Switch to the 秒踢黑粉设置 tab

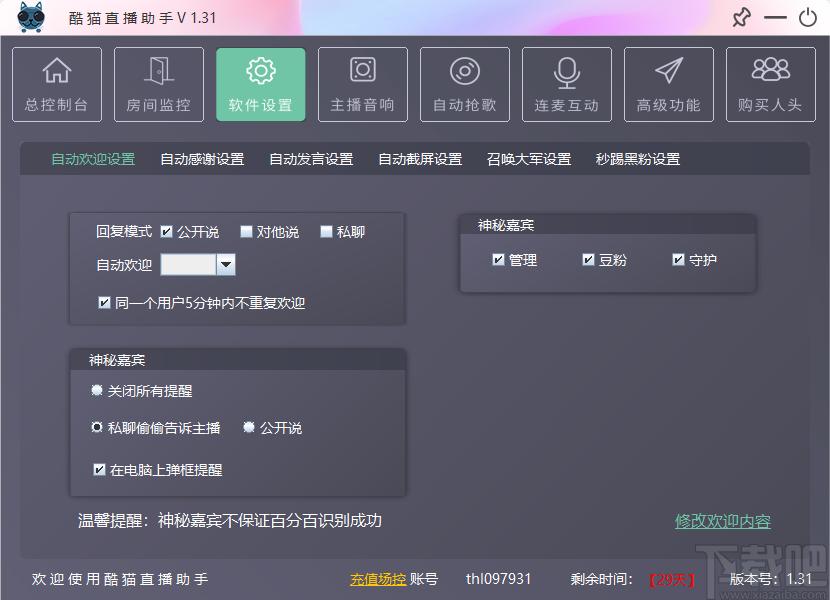coord(639,158)
